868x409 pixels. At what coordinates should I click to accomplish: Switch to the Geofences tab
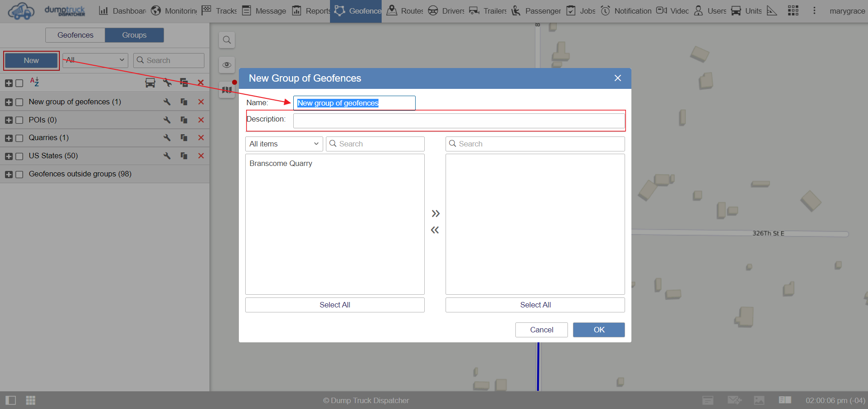75,35
